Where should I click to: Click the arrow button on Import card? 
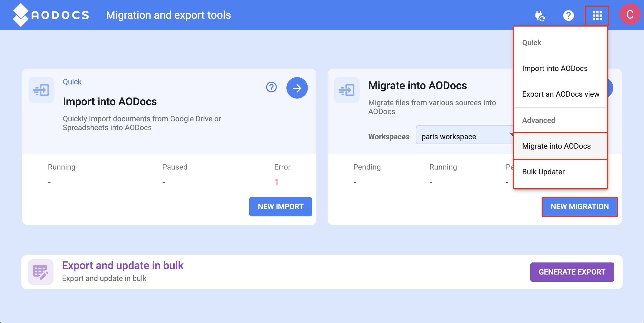[x=297, y=88]
